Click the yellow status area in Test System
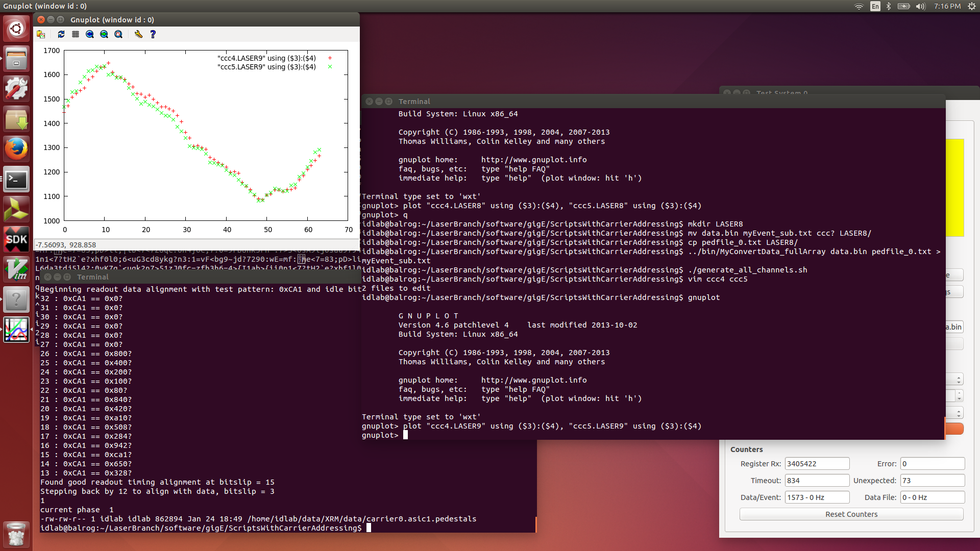The image size is (980, 551). (954, 188)
